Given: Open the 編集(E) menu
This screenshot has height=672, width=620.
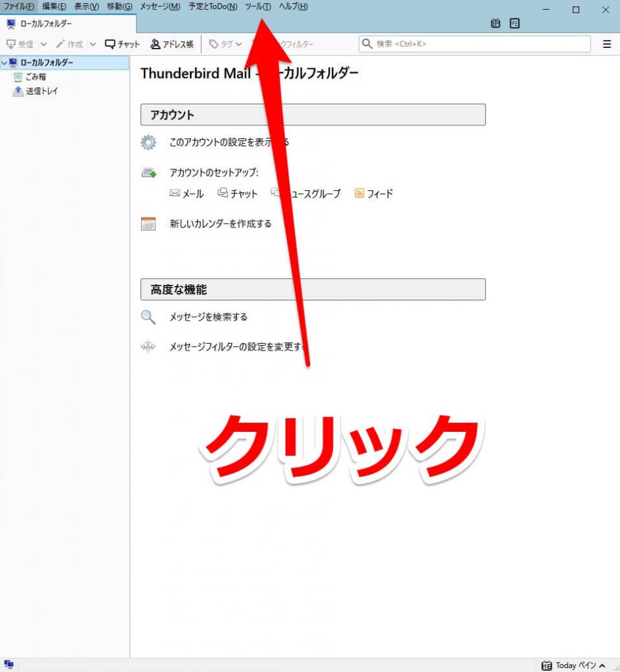Looking at the screenshot, I should tap(54, 7).
